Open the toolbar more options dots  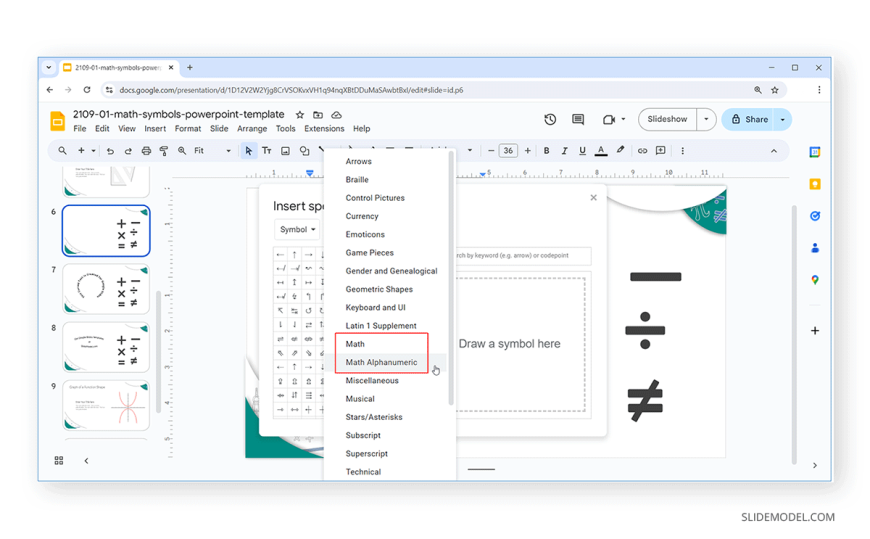coord(682,150)
